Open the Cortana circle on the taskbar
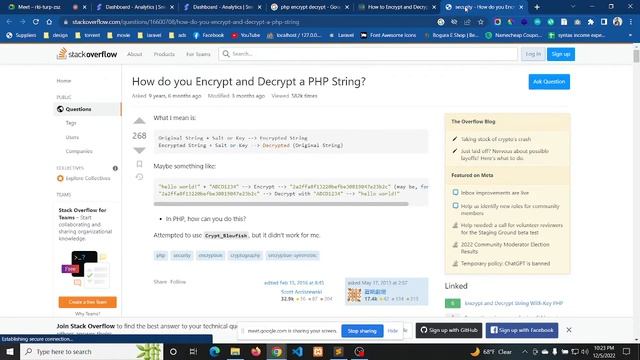 pyautogui.click(x=173, y=351)
